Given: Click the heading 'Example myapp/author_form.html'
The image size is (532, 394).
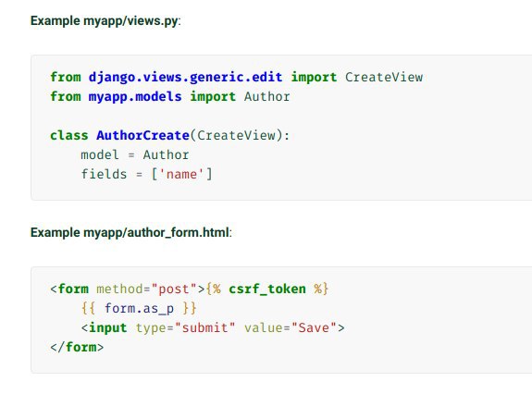Looking at the screenshot, I should (131, 233).
